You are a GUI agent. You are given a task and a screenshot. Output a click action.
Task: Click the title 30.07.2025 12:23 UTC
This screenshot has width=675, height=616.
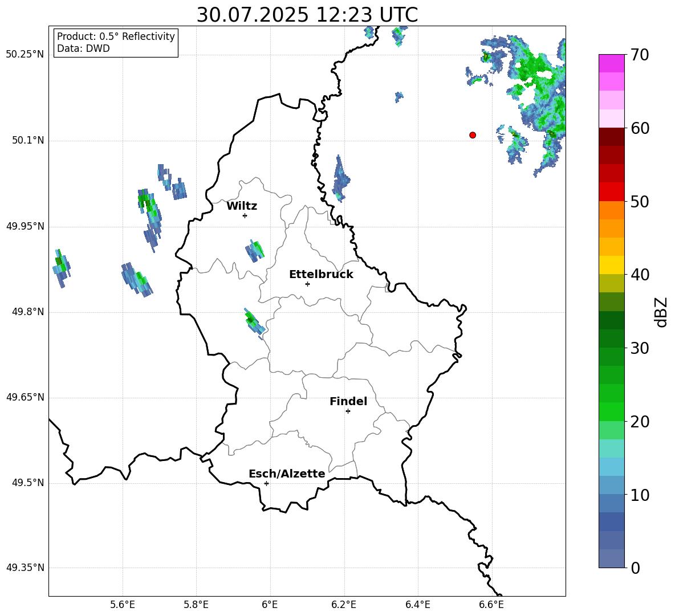(307, 15)
